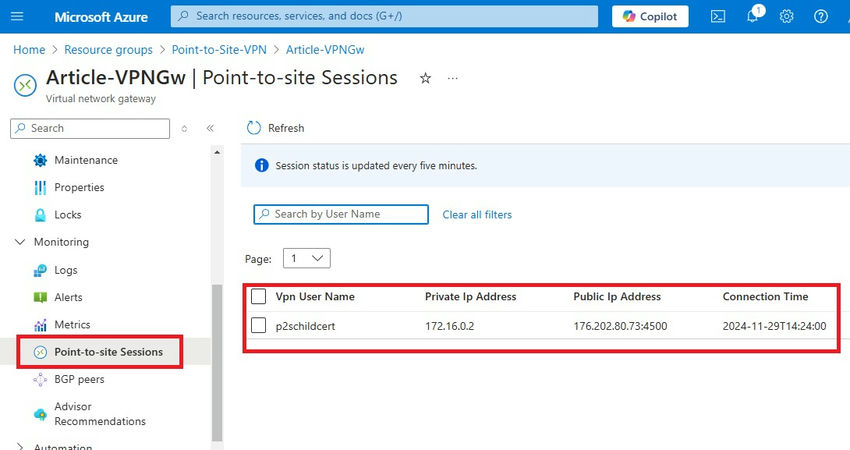This screenshot has height=450, width=850.
Task: Open portal settings gear
Action: click(787, 16)
